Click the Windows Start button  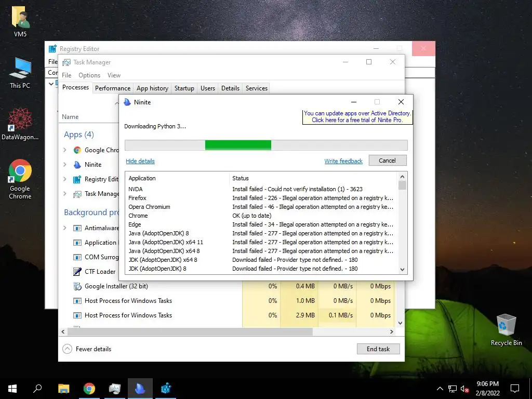click(12, 389)
